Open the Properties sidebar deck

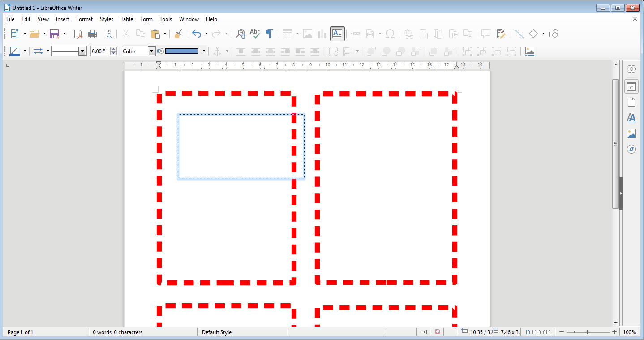(x=631, y=86)
